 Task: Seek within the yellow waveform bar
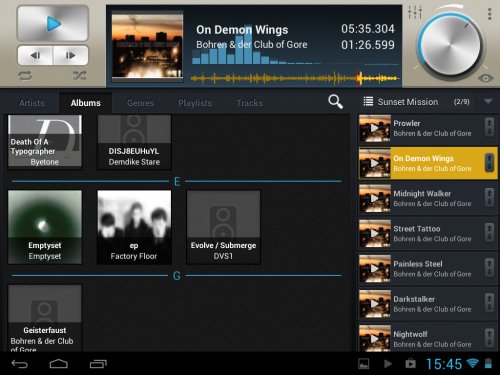click(x=295, y=79)
